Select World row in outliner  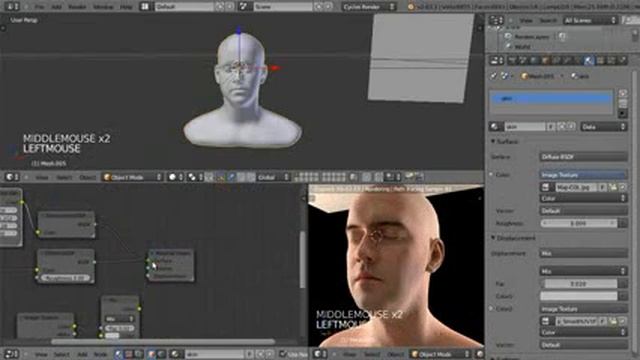[x=522, y=47]
